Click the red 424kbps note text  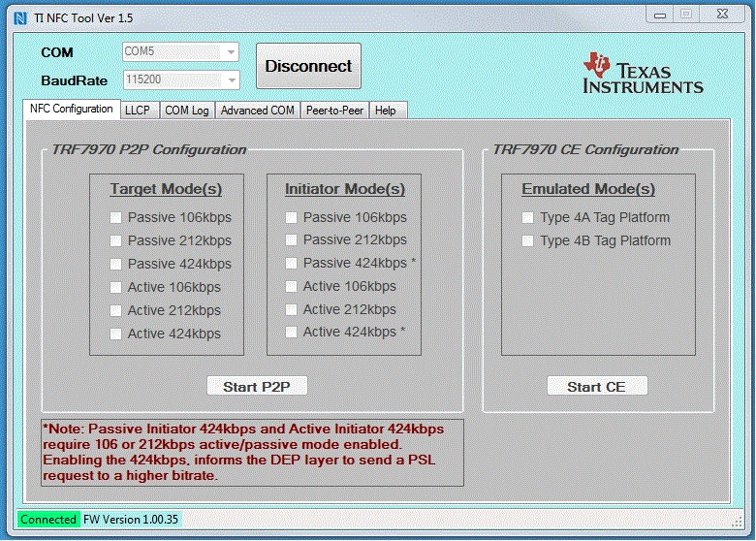point(252,452)
